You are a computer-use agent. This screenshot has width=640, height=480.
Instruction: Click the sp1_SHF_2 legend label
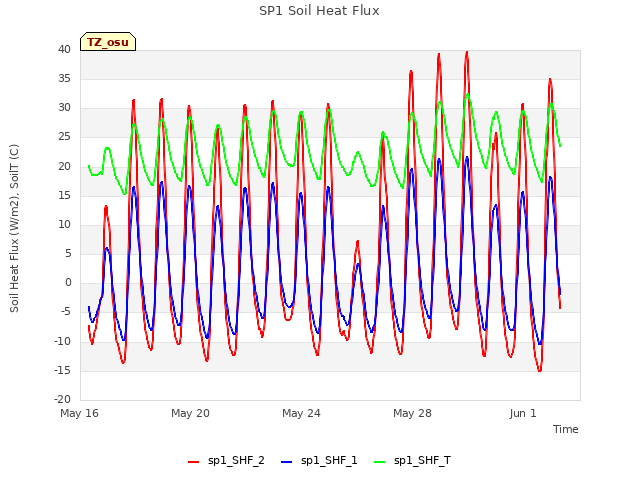(x=236, y=460)
